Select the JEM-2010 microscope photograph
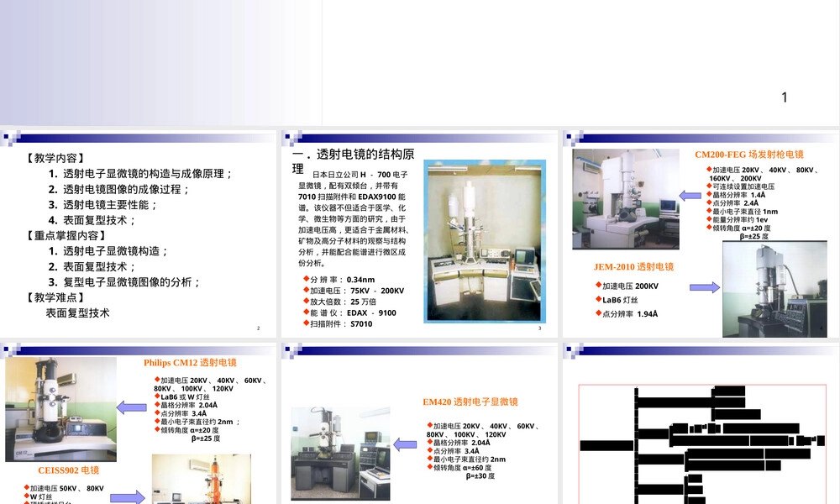Viewport: 840px width, 504px height. pyautogui.click(x=774, y=289)
